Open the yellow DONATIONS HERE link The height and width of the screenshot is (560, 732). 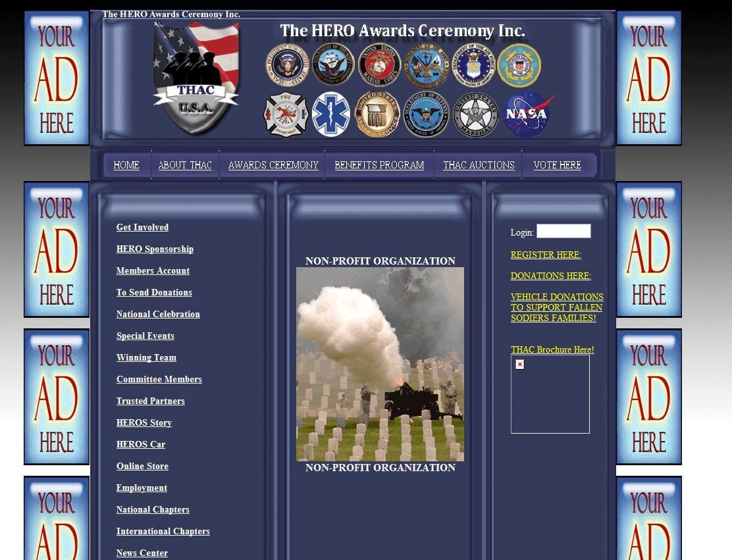click(551, 276)
